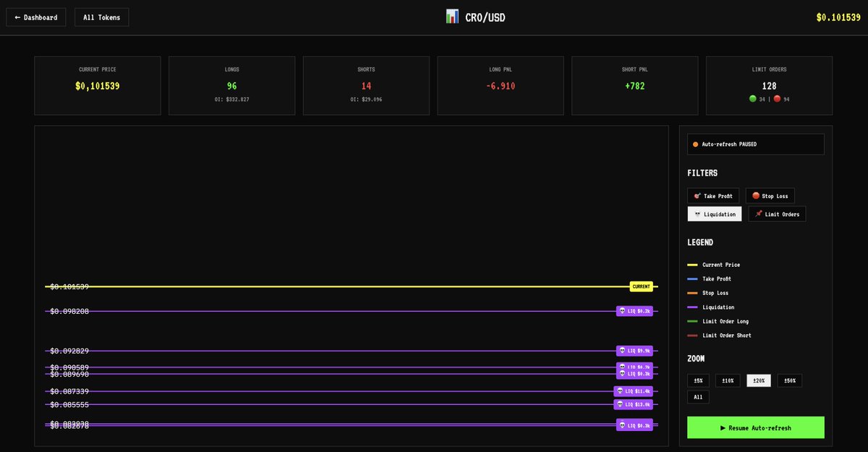
Task: Toggle the Take Profit filter
Action: [713, 196]
